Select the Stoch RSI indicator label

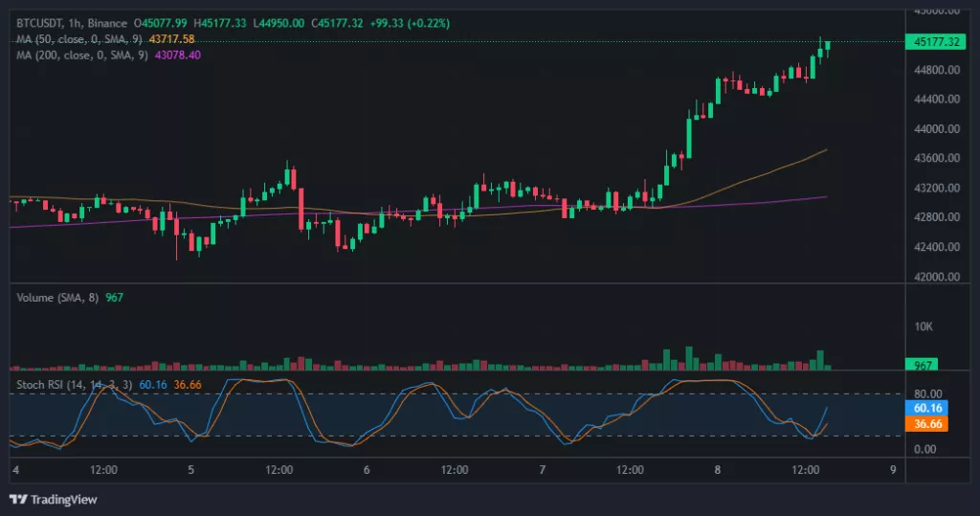75,385
